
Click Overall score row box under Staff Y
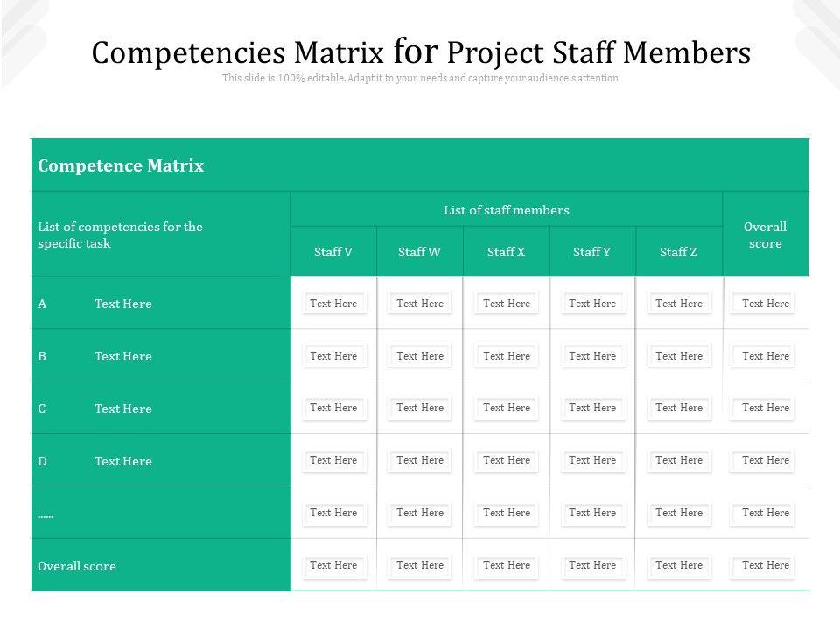coord(592,565)
